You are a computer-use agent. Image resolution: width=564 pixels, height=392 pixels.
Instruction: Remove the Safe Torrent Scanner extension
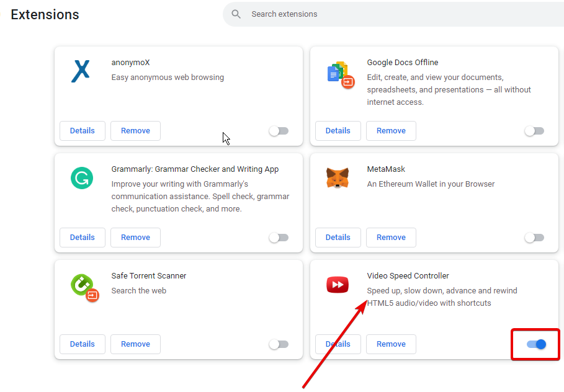pyautogui.click(x=135, y=344)
